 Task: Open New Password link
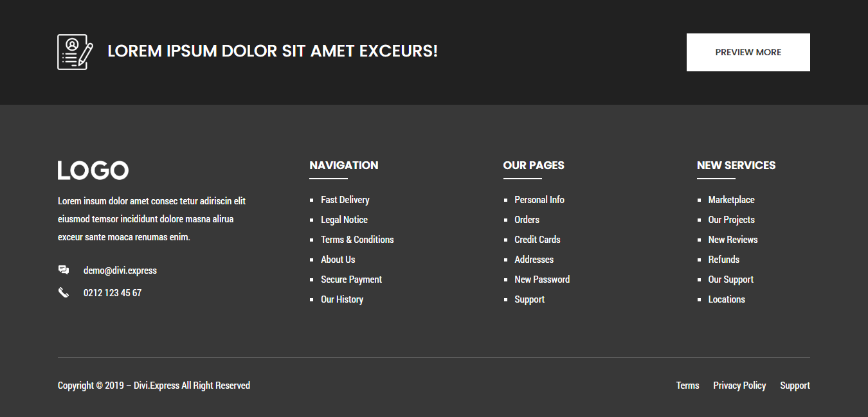click(x=541, y=279)
